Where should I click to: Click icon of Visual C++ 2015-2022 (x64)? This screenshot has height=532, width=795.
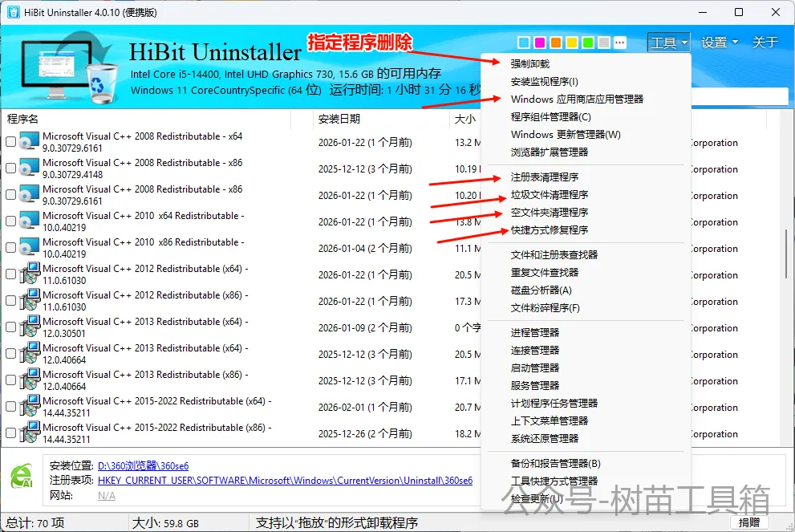point(29,405)
